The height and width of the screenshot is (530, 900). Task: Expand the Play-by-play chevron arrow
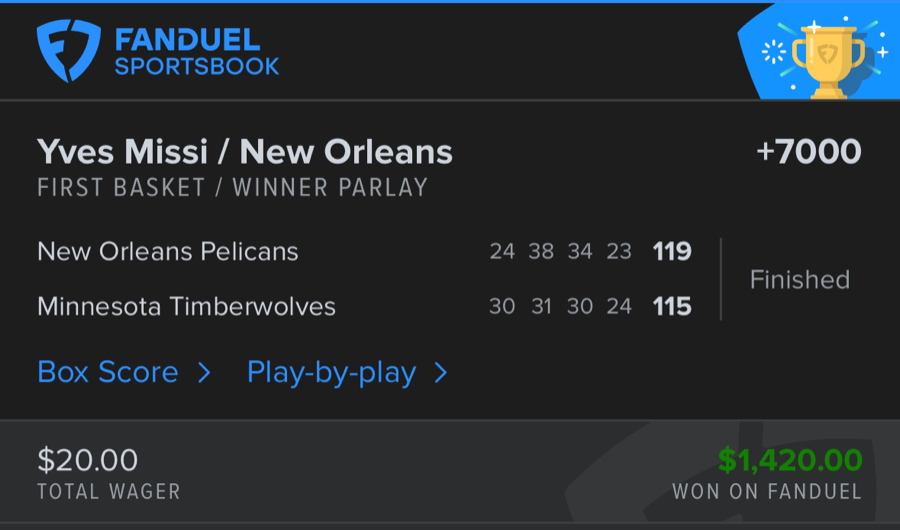pyautogui.click(x=441, y=373)
